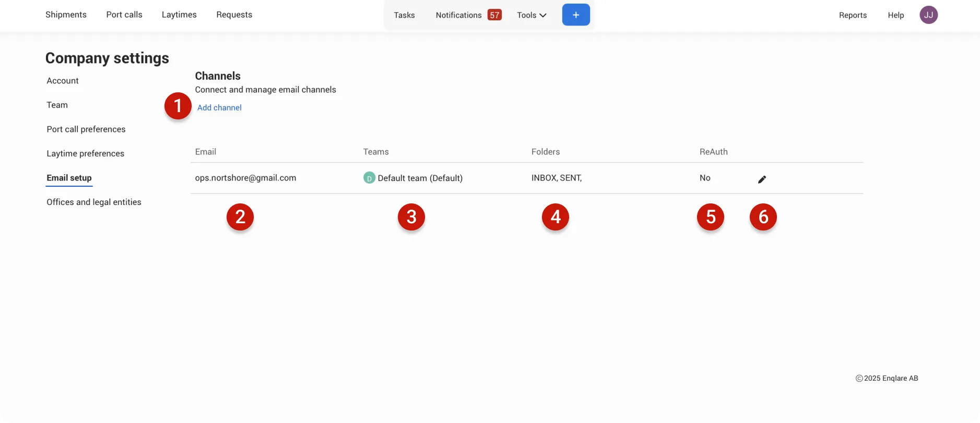Select Account in settings sidebar
The height and width of the screenshot is (423, 980).
pos(63,81)
